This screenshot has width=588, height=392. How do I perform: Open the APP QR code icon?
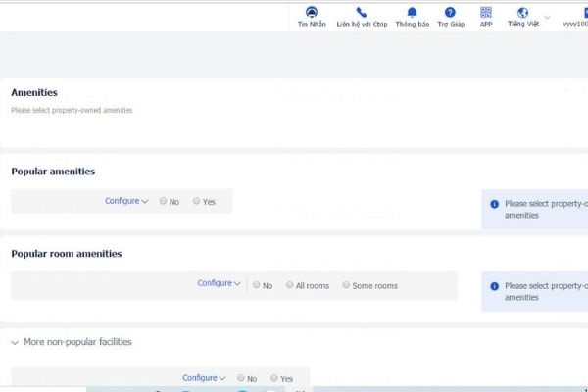pos(486,13)
